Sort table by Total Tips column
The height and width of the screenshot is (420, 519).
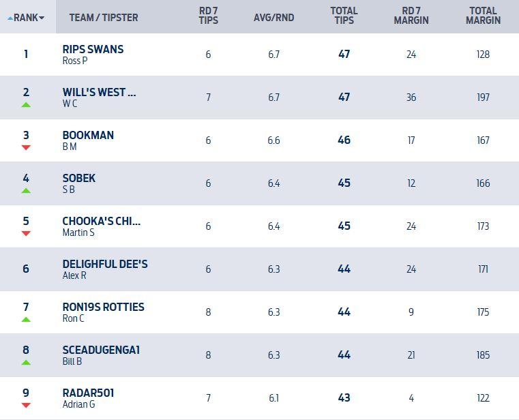click(344, 16)
